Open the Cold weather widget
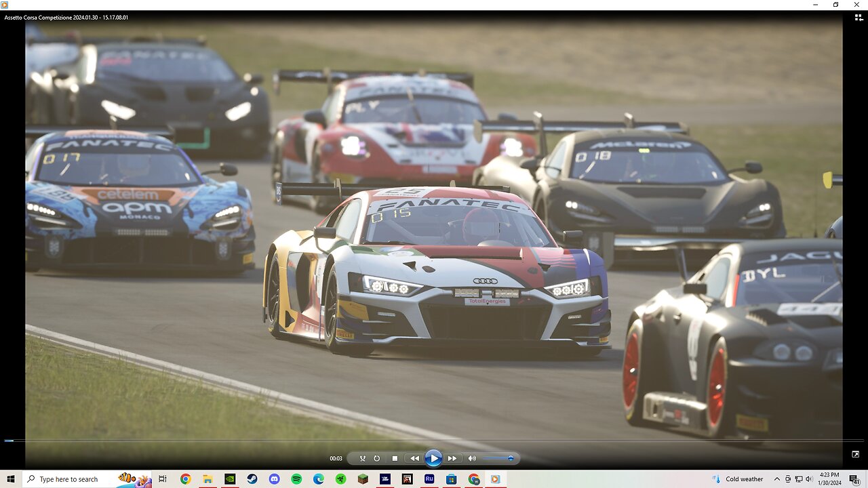 pos(738,479)
